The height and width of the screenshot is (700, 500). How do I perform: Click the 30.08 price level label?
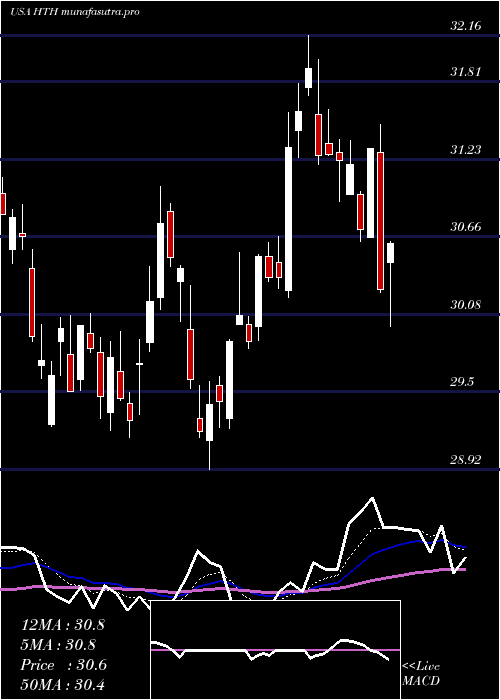(x=466, y=305)
